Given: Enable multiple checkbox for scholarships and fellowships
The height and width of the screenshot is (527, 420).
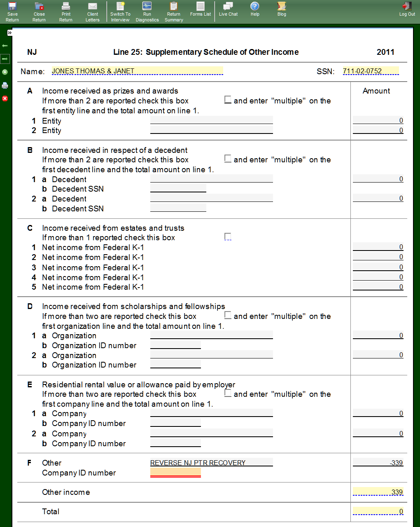Looking at the screenshot, I should click(228, 315).
